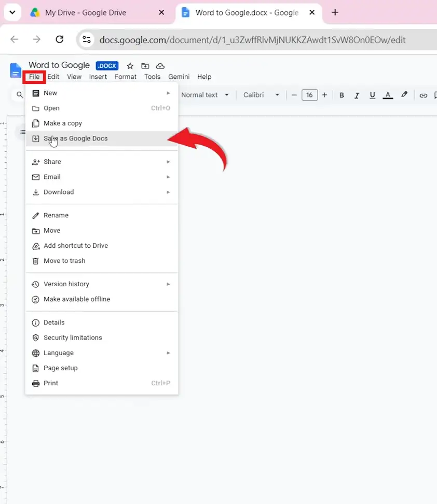The image size is (437, 504).
Task: Open the Gemini menu
Action: (x=179, y=77)
